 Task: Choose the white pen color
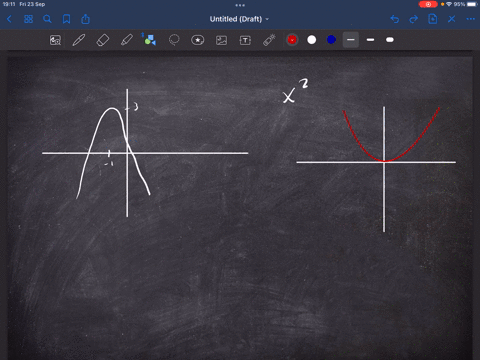pos(312,40)
